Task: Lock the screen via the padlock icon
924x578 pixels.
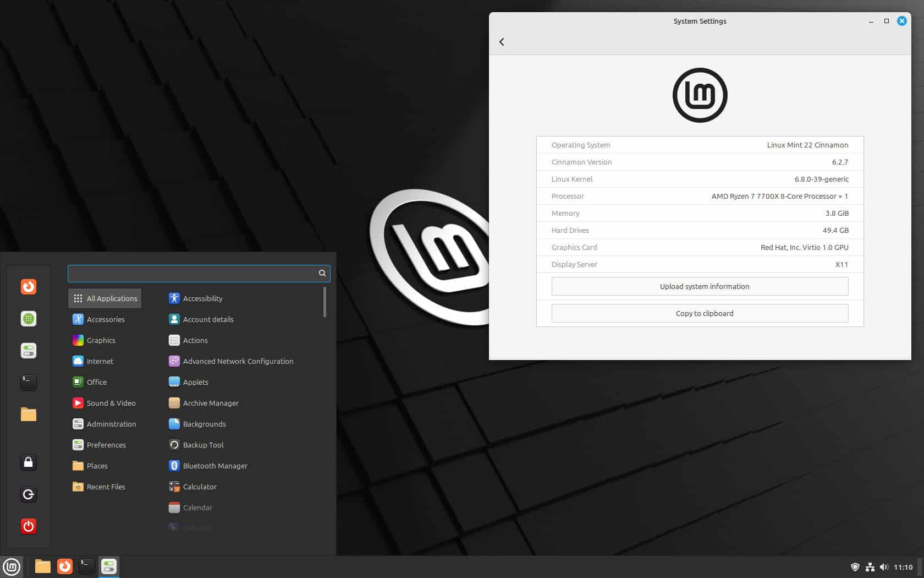Action: (28, 462)
